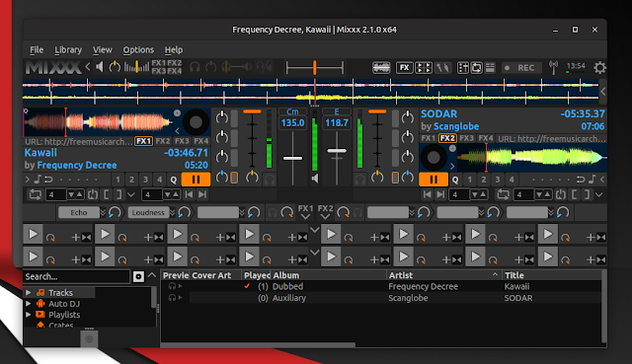
Task: Open the Options menu
Action: click(x=138, y=49)
